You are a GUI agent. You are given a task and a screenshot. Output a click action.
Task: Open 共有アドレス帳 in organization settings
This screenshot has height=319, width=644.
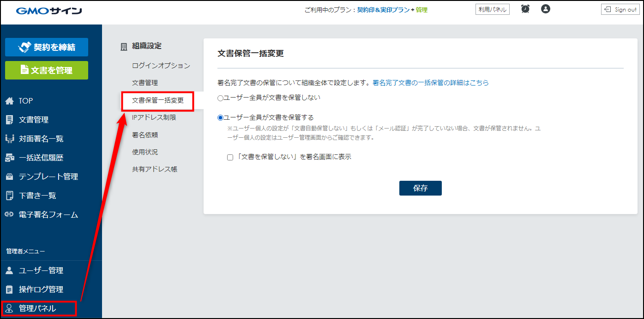tap(155, 169)
